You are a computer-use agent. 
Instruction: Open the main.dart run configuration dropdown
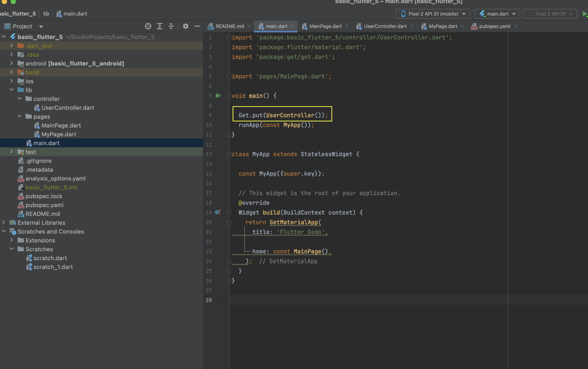coord(497,14)
